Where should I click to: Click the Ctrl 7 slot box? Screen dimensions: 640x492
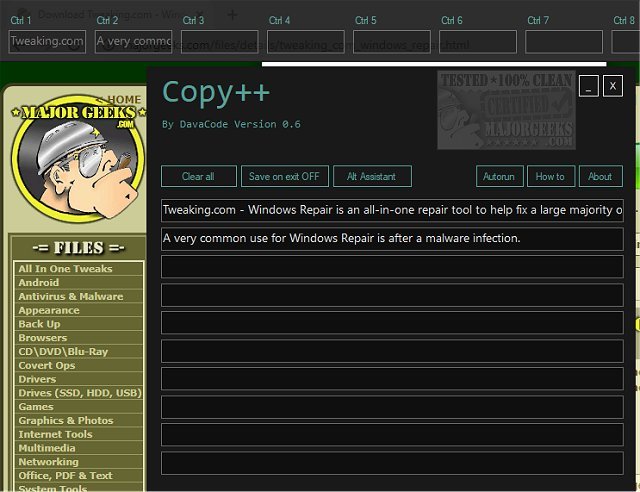click(x=564, y=42)
